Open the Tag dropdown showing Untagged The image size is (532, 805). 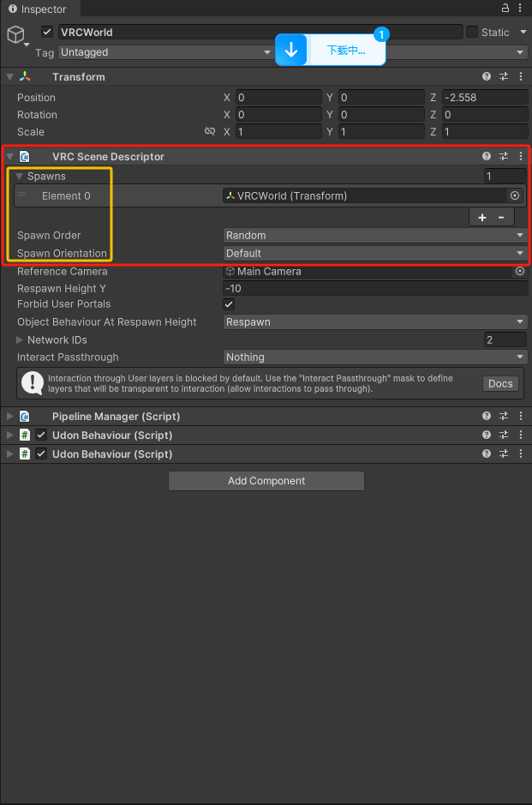165,52
